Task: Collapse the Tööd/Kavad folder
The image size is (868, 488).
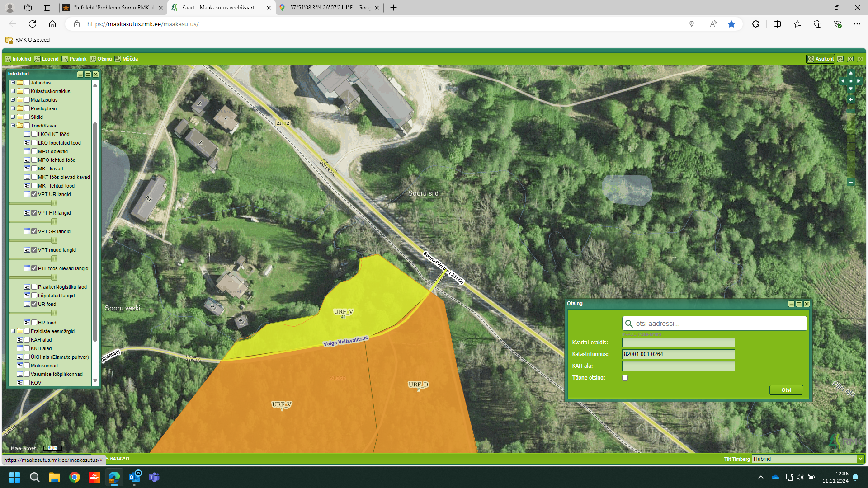Action: pyautogui.click(x=13, y=126)
